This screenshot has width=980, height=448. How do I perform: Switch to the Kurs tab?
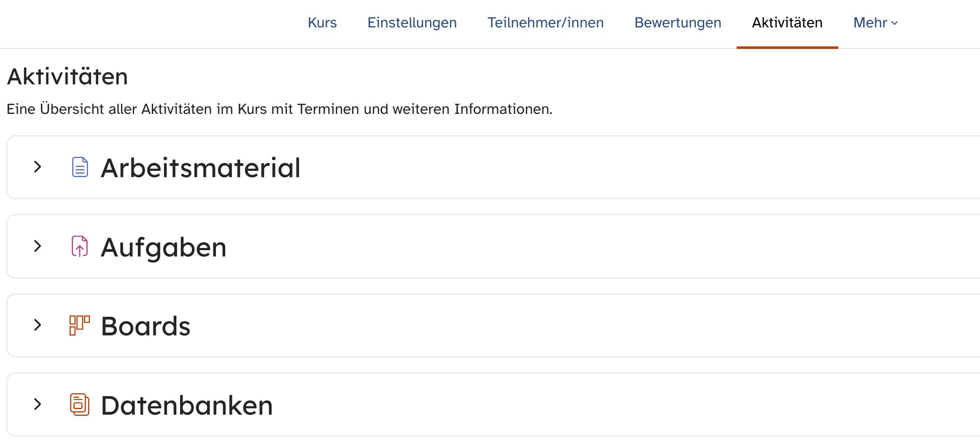click(x=322, y=23)
